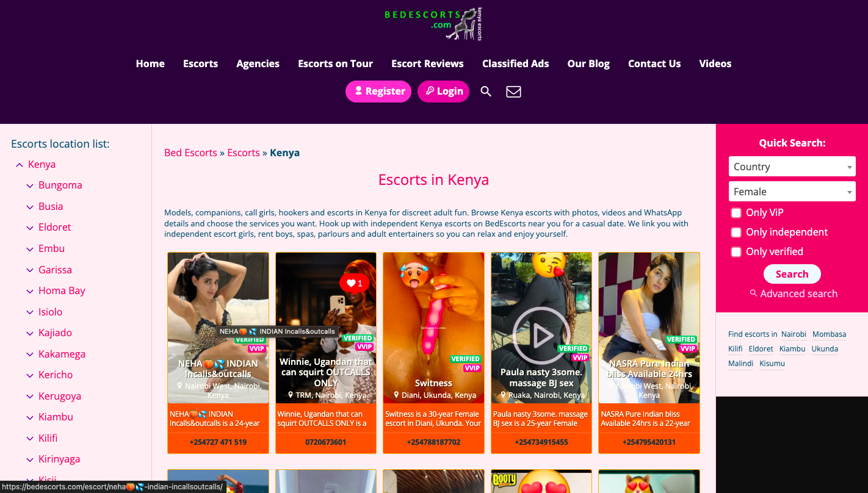
Task: Click the Login button
Action: (443, 92)
